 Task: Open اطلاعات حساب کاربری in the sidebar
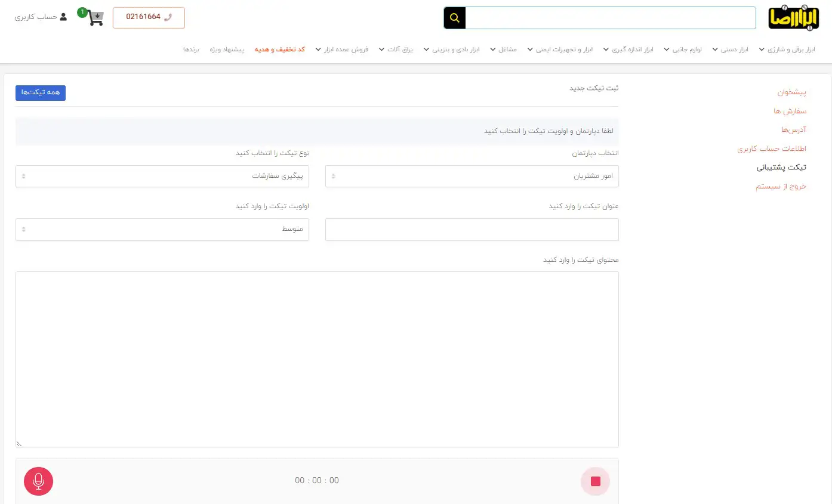[772, 149]
